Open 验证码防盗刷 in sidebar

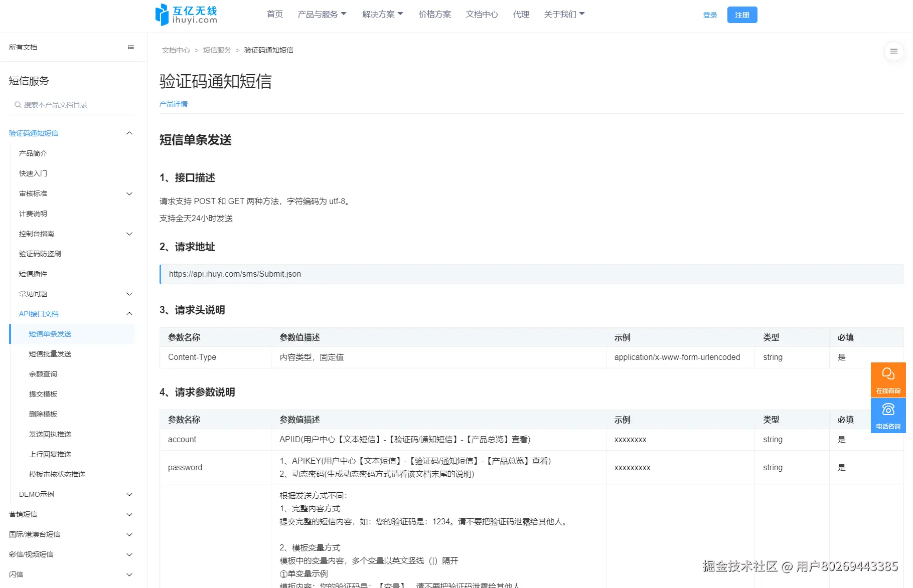tap(40, 254)
